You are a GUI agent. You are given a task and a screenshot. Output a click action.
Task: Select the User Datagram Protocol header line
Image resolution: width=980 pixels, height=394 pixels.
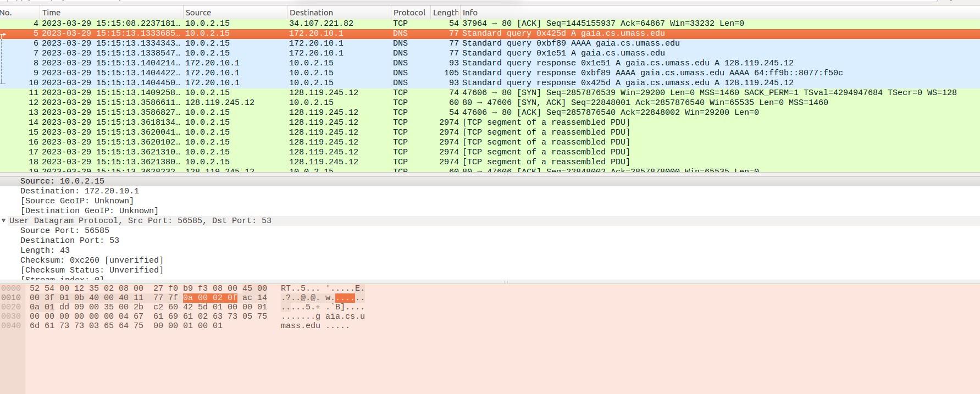[490, 220]
